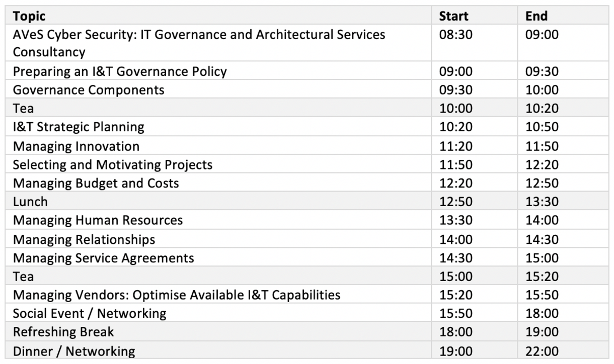Select Social Event / Networking cell
614x364 pixels.
tap(89, 314)
